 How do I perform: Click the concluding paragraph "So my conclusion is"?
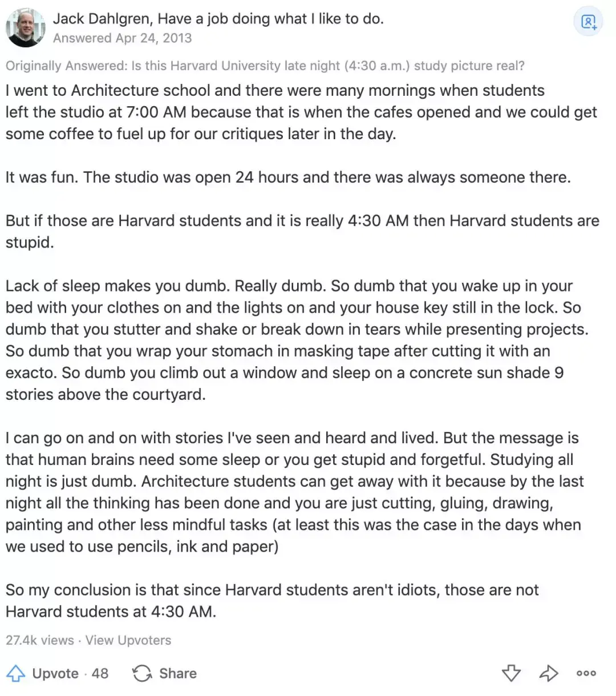tap(272, 600)
